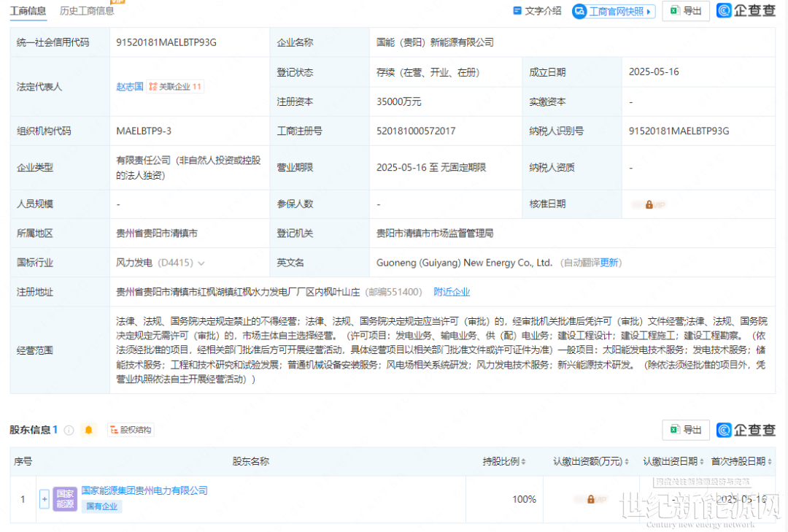Select credit code 91520181MAELBTP93G in first row

(x=166, y=43)
